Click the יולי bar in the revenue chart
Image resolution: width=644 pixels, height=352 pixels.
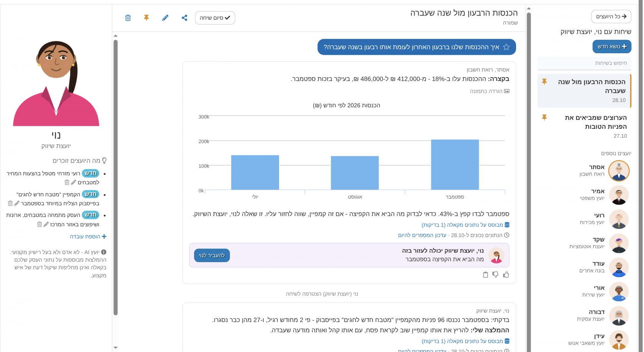click(x=255, y=173)
